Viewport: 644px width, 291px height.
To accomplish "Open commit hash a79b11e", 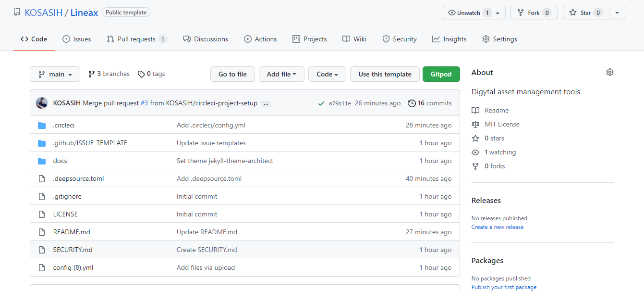I will point(340,103).
